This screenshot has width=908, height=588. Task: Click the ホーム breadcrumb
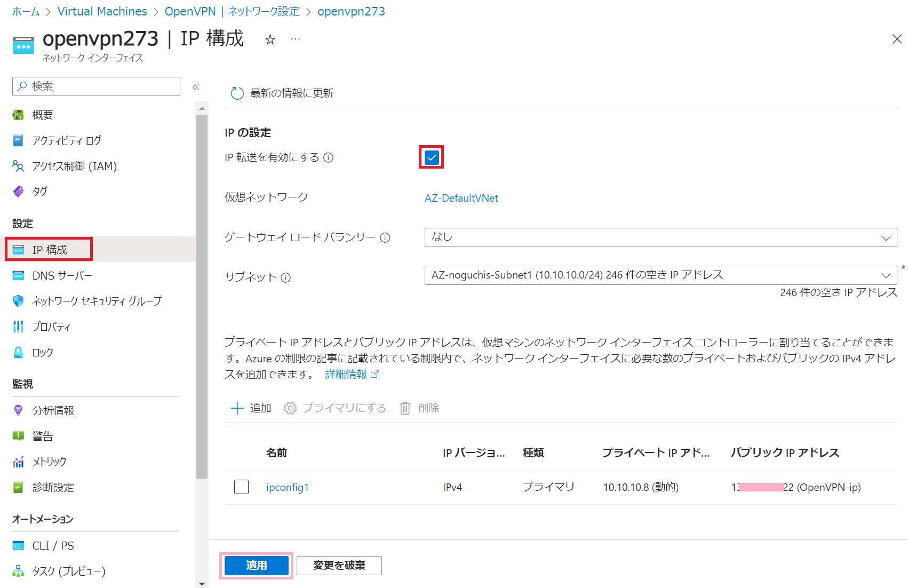tap(26, 12)
